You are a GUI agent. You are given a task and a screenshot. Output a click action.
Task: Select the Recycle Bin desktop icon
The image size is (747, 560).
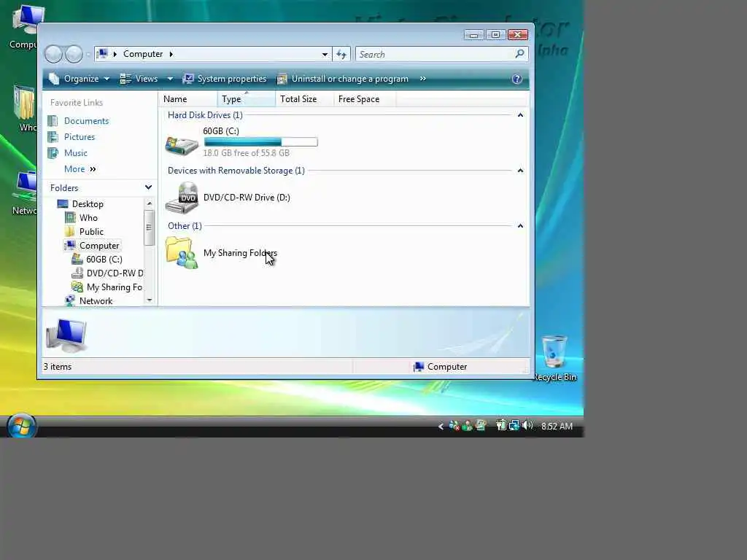click(554, 358)
